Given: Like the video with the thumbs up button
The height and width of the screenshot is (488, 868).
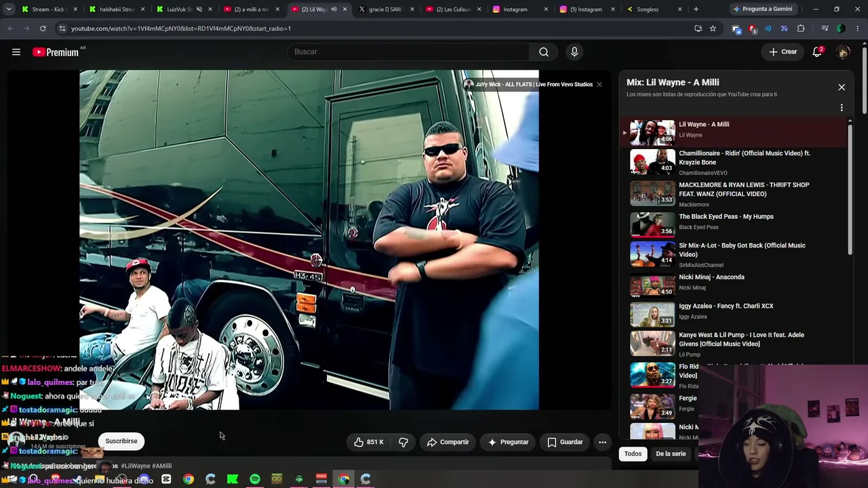Looking at the screenshot, I should (368, 442).
